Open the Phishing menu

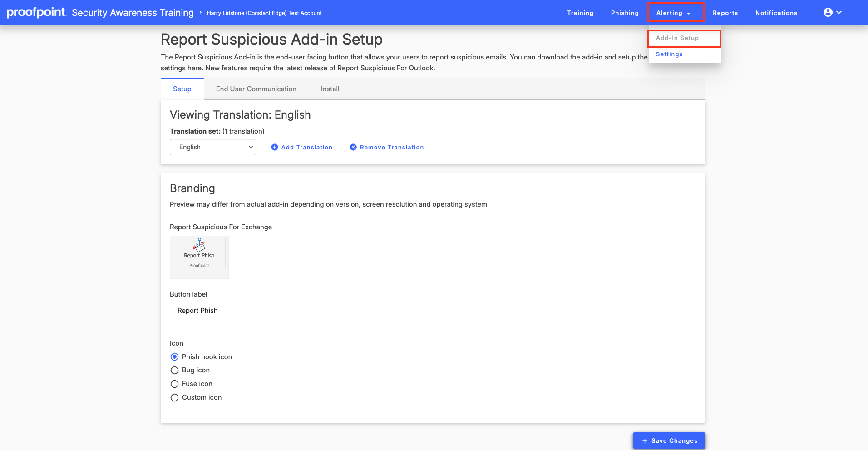coord(625,13)
